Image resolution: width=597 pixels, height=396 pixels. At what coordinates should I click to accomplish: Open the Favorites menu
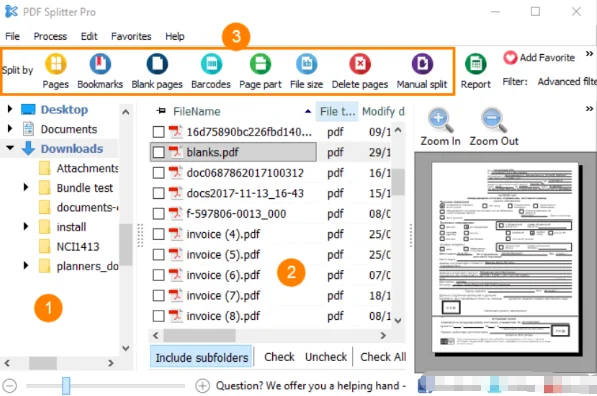tap(131, 36)
